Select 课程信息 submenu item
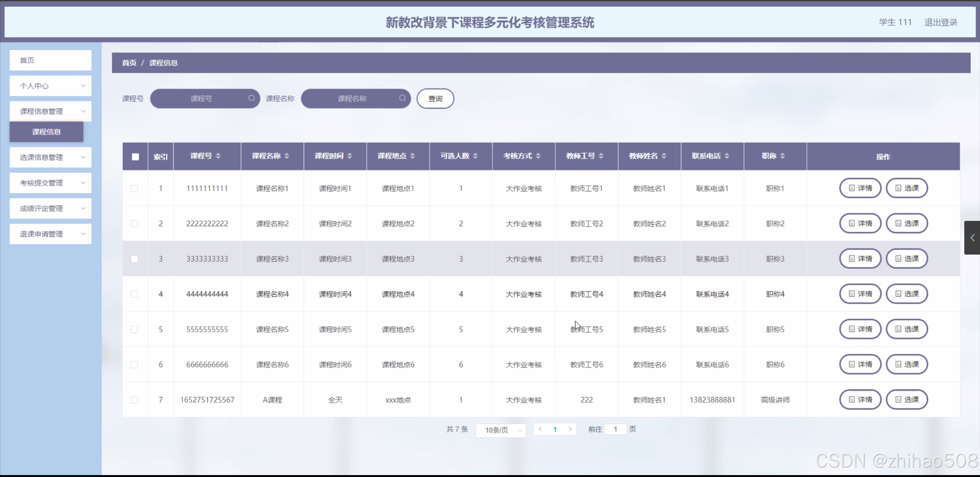980x477 pixels. [x=46, y=132]
